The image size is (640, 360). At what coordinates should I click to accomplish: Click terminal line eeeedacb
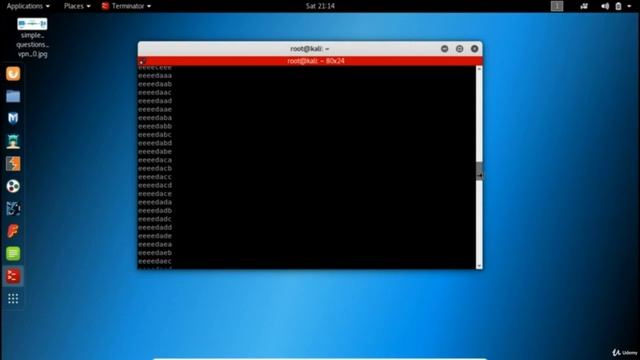click(x=155, y=169)
